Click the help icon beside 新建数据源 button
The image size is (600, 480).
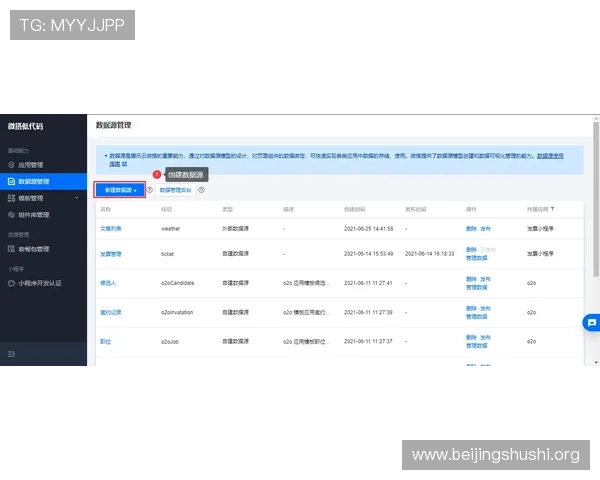150,190
